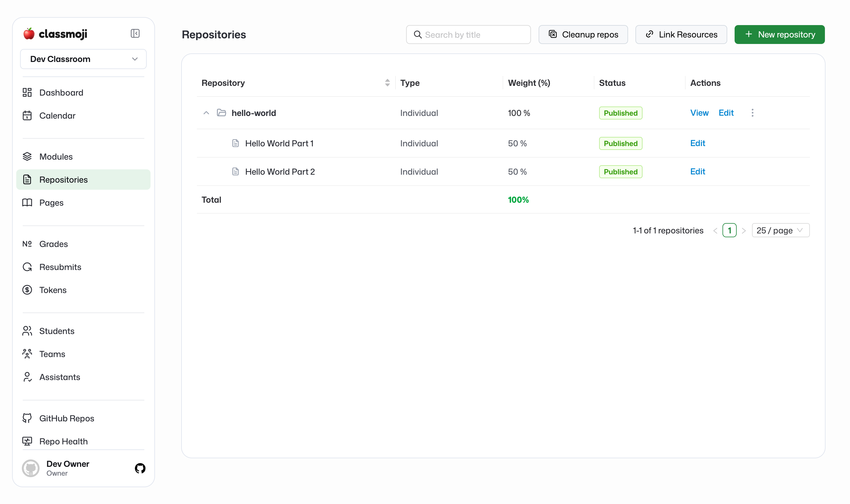Click Hello World Part 2 row title

click(280, 172)
